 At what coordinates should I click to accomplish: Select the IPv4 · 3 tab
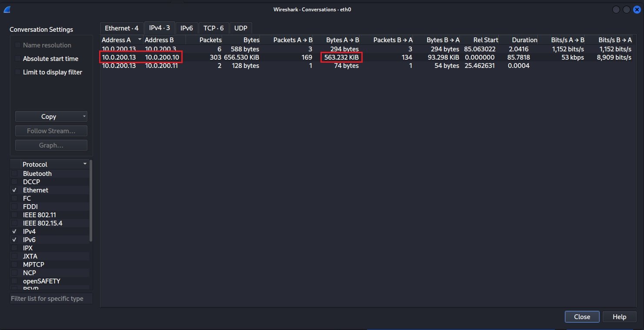159,28
